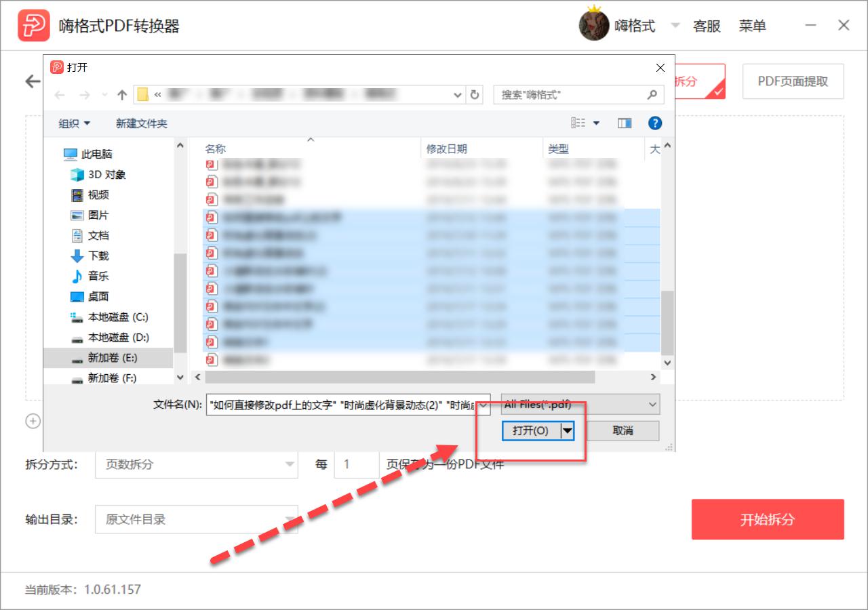Select 本地磁盘 (D:) drive
This screenshot has width=868, height=610.
109,338
